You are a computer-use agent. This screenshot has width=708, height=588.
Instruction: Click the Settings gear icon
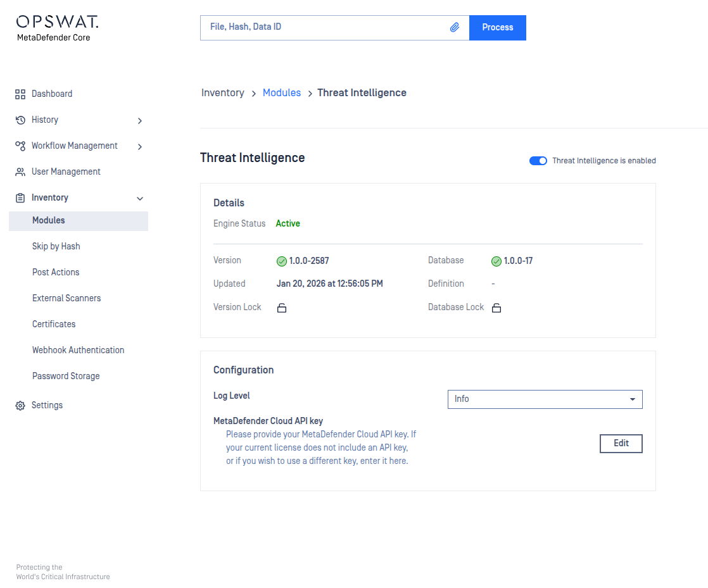[20, 405]
